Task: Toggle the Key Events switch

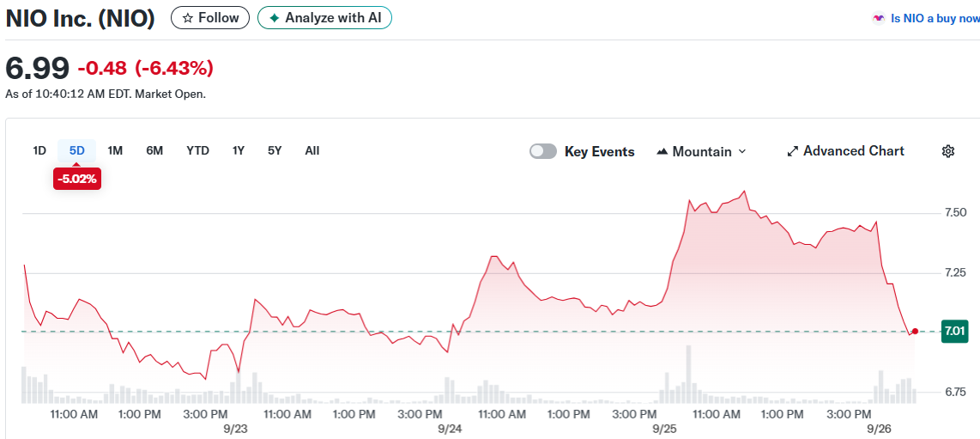Action: pos(543,151)
